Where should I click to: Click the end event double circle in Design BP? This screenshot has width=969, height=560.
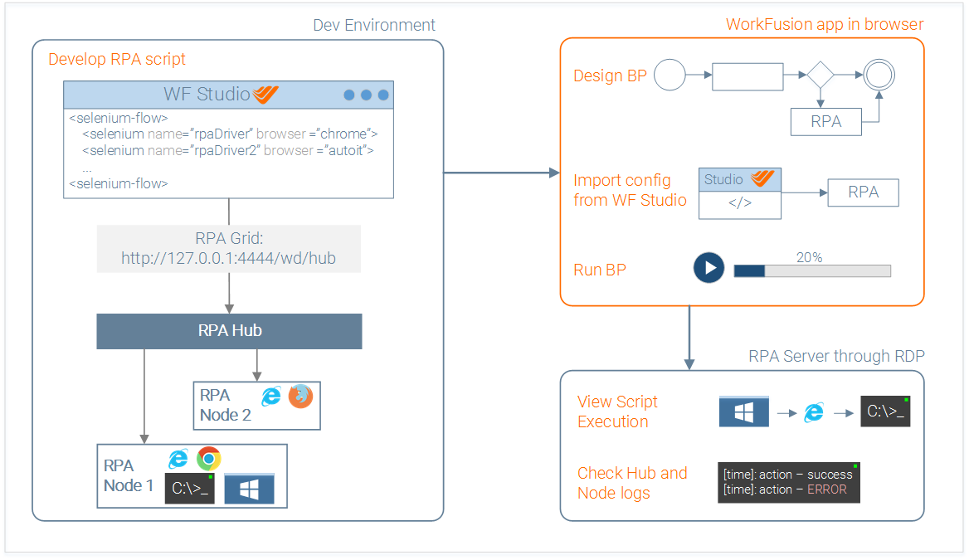[x=879, y=75]
